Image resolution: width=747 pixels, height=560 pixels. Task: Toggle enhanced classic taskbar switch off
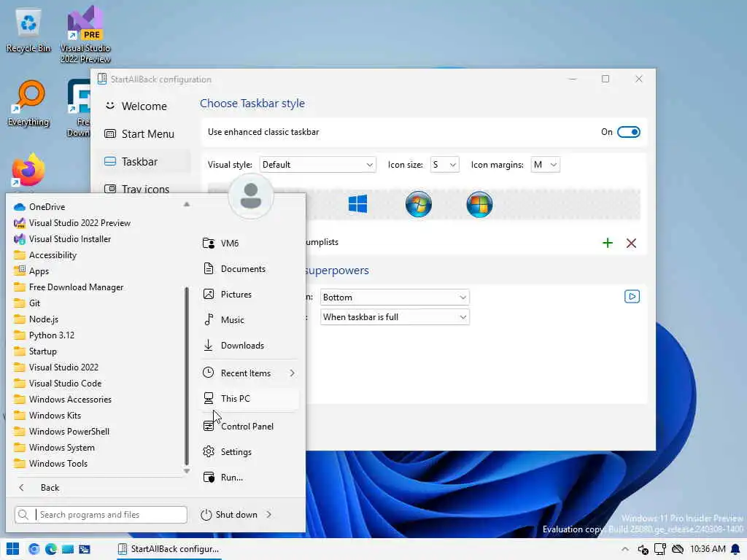pos(628,132)
